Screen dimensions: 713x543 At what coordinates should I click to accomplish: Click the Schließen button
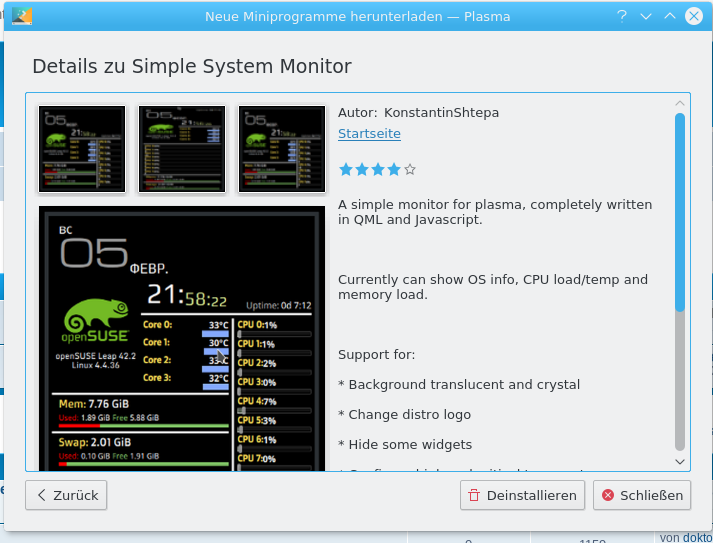pos(642,495)
